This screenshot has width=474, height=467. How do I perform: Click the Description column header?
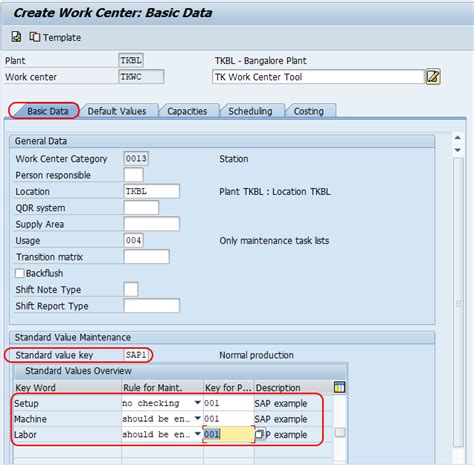click(x=293, y=388)
